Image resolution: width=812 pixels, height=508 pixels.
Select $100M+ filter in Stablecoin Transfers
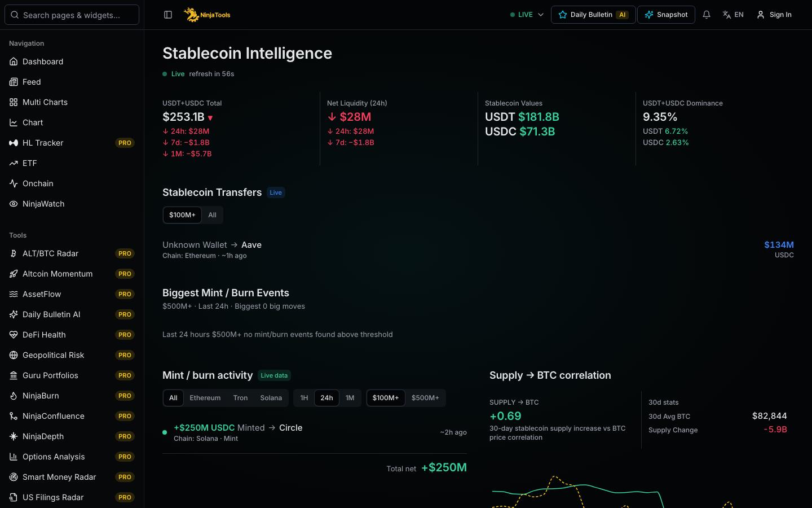click(x=182, y=215)
